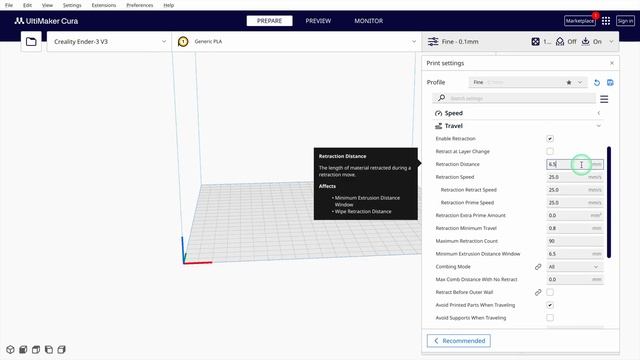Click the Retraction Prime Speed field
Screen dimensions: 640x360
point(575,202)
